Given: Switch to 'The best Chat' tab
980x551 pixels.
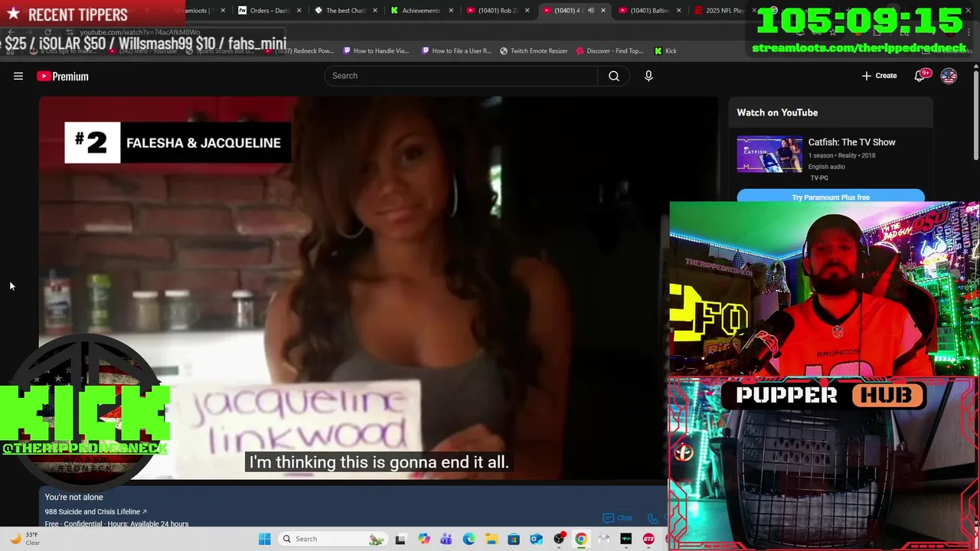Looking at the screenshot, I should coord(340,11).
